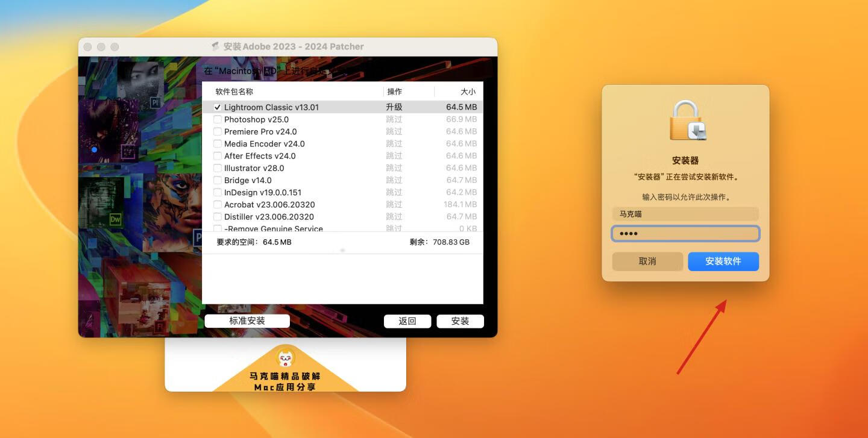The height and width of the screenshot is (438, 868).
Task: Select the After Effects v24.0 checkbox
Action: click(218, 155)
